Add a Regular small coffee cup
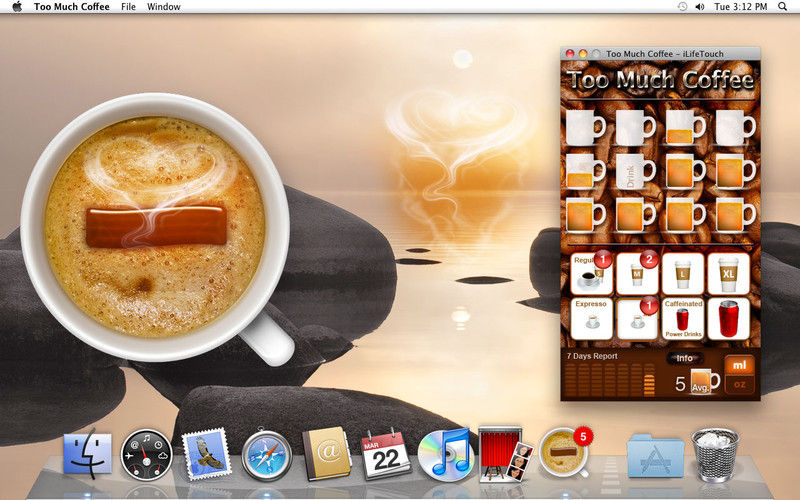 point(591,274)
